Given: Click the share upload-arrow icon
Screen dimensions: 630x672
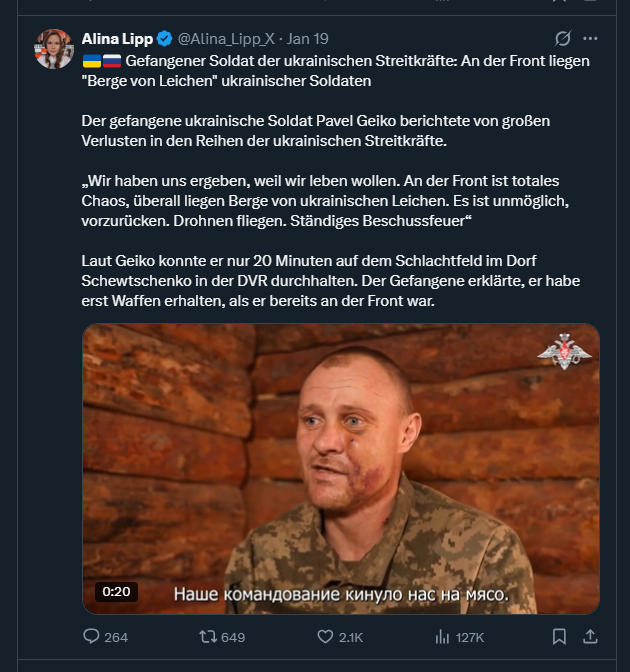Looking at the screenshot, I should pyautogui.click(x=590, y=636).
